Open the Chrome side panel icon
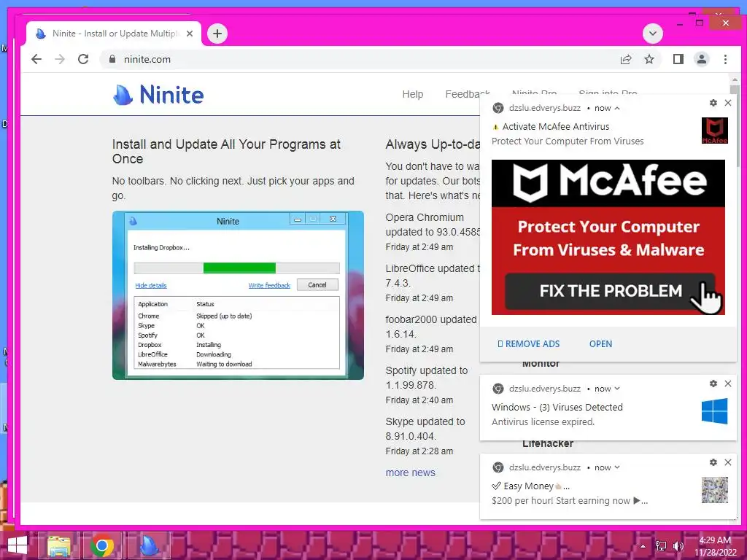 click(678, 59)
